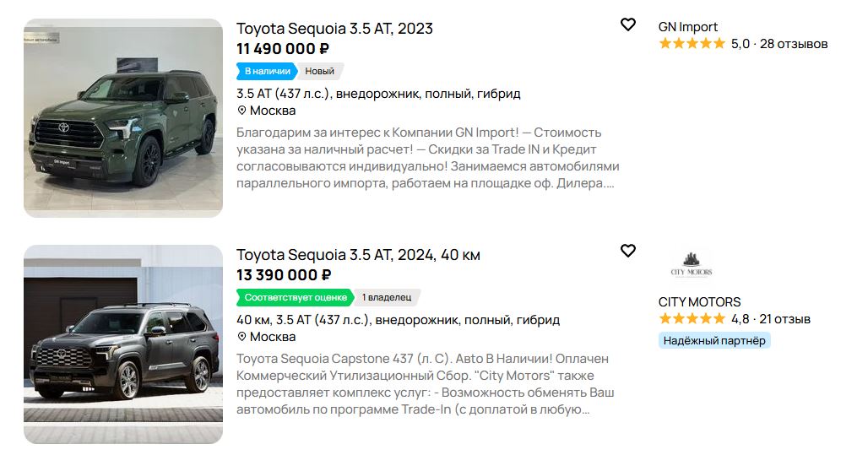Open CITY MOTORS dealer name link
This screenshot has width=868, height=455.
(699, 302)
